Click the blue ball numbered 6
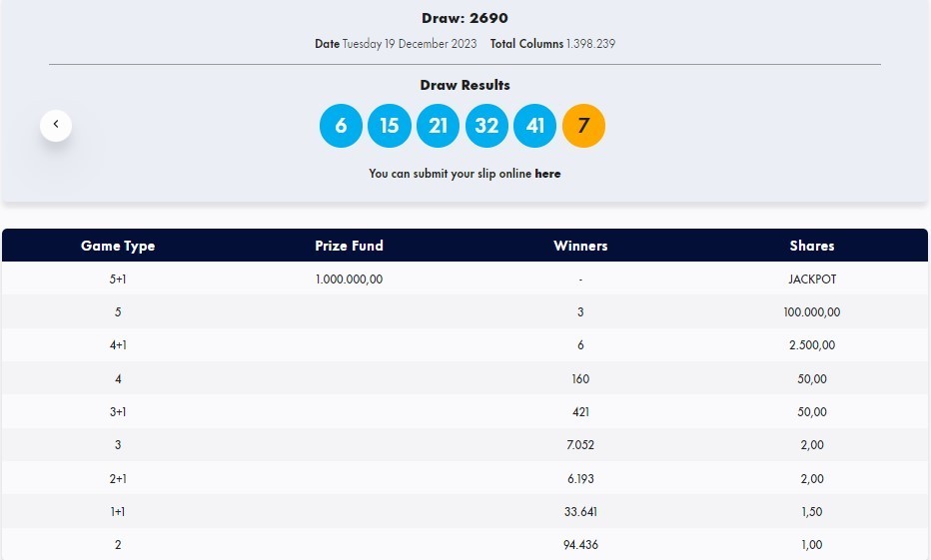The height and width of the screenshot is (560, 931). (x=341, y=126)
